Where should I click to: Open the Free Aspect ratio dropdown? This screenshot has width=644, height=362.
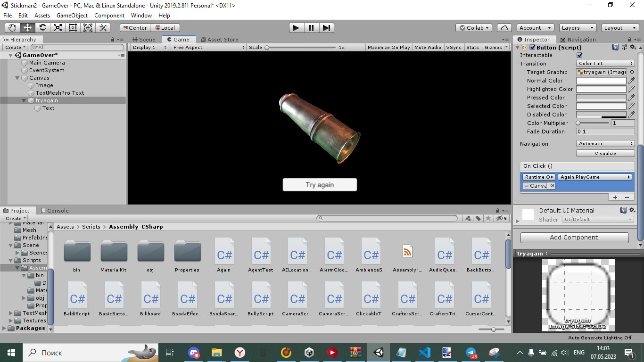click(208, 47)
